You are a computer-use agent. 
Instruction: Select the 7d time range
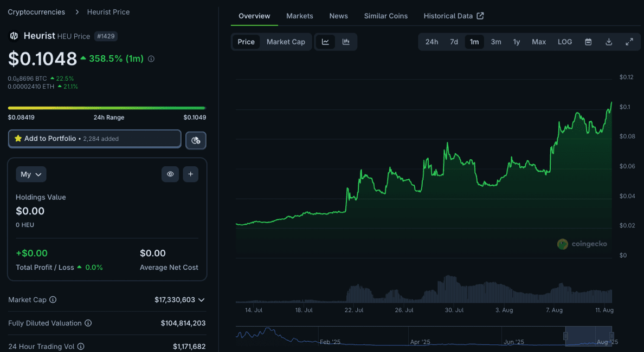pos(454,42)
